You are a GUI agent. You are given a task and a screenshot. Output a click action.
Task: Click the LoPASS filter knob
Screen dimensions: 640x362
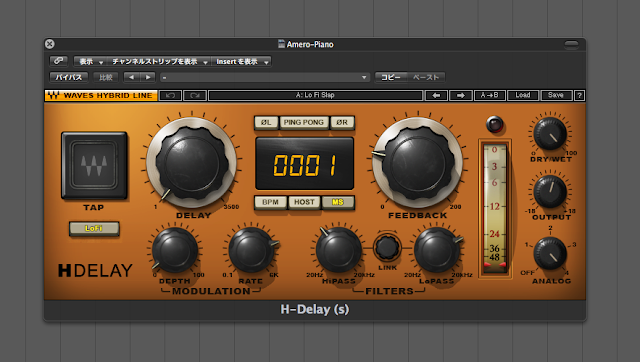click(x=437, y=250)
